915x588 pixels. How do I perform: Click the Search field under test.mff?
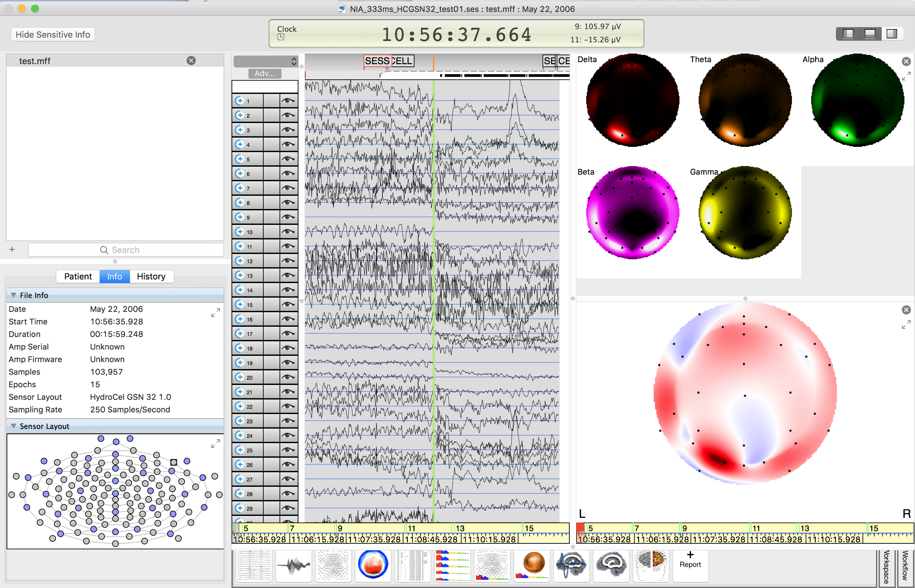126,250
